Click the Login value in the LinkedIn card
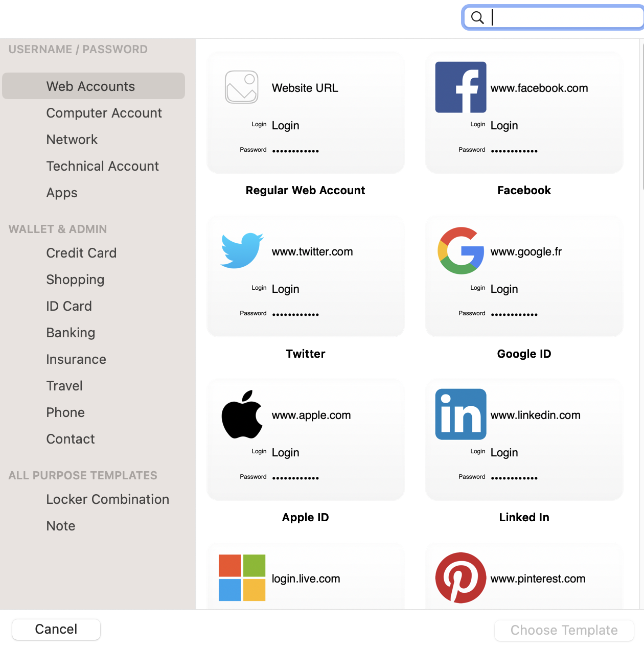 click(504, 453)
